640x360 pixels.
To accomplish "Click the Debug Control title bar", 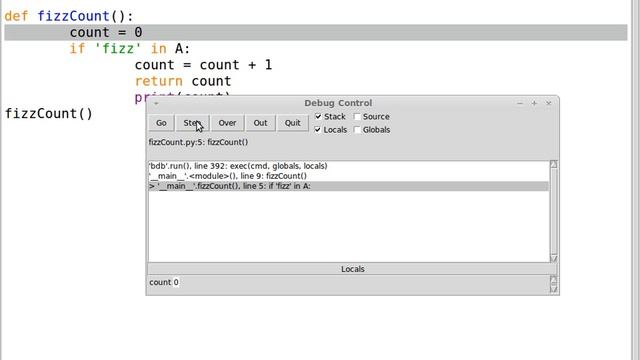I will tap(338, 103).
